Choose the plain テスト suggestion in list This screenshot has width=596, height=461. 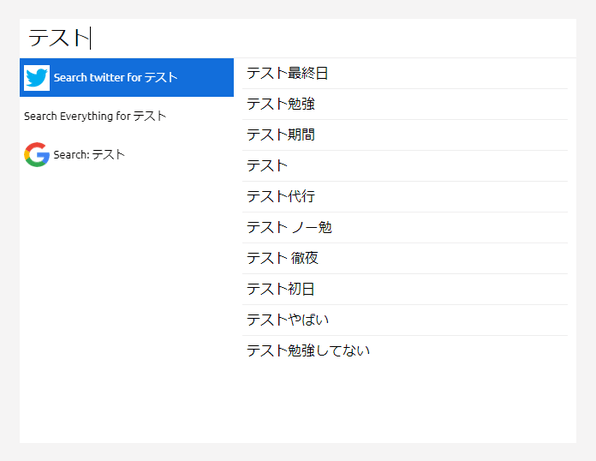click(x=405, y=166)
